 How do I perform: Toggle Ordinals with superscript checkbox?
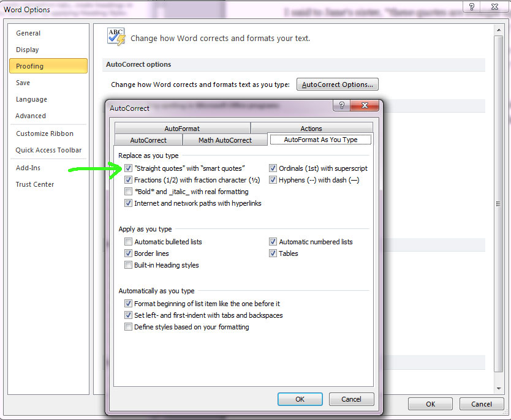point(273,168)
